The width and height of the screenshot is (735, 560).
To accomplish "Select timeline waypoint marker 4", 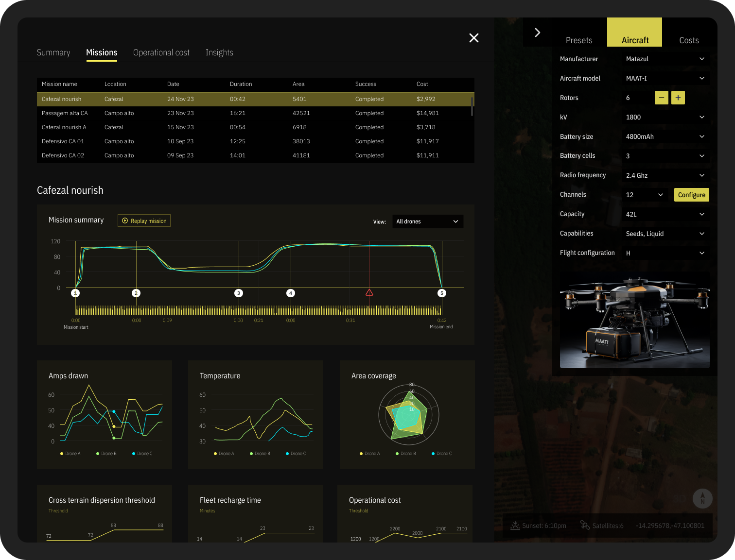I will coord(291,293).
